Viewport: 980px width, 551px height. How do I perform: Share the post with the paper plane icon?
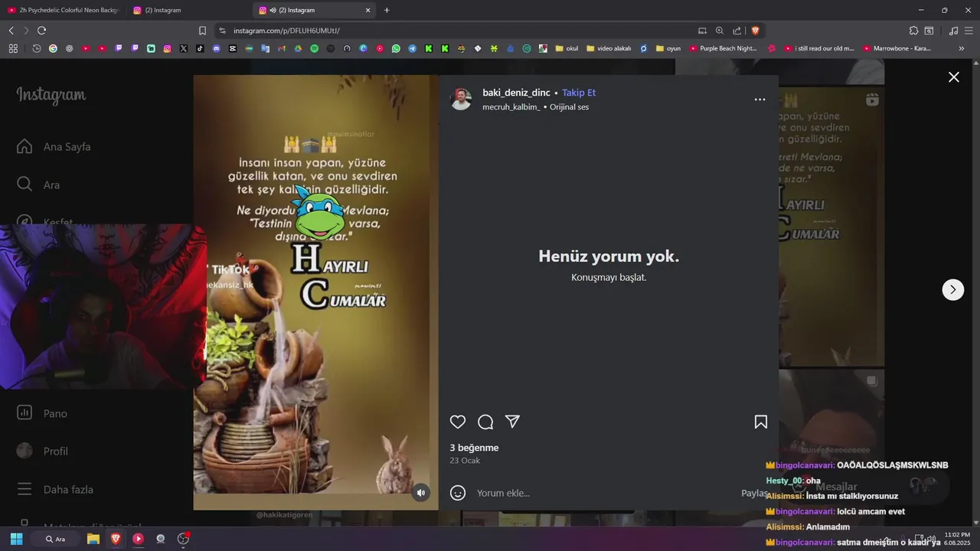pyautogui.click(x=513, y=422)
